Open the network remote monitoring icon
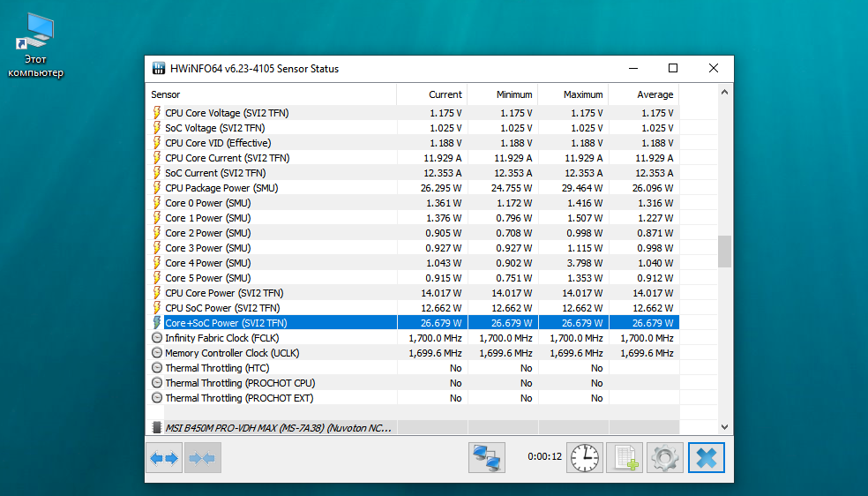The width and height of the screenshot is (868, 496). point(486,458)
